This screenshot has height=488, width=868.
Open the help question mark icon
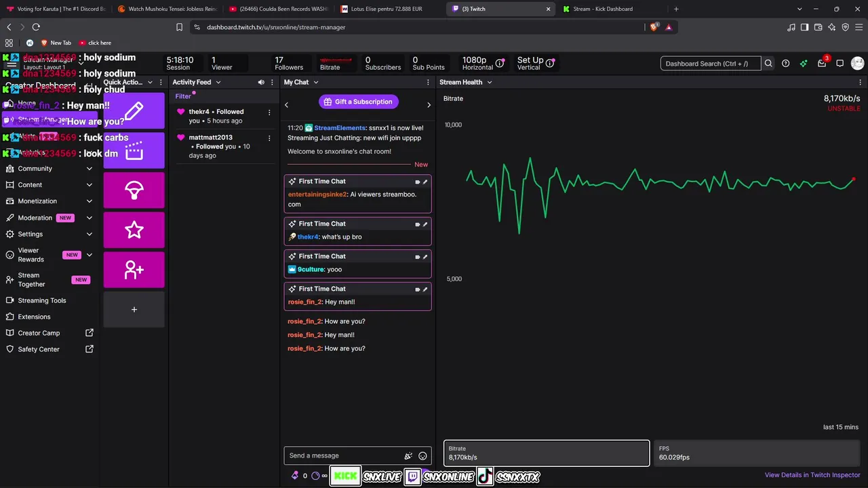[785, 64]
